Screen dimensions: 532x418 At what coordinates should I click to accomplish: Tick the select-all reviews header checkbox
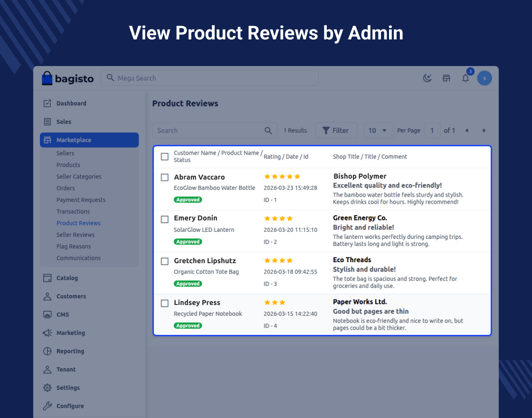165,157
